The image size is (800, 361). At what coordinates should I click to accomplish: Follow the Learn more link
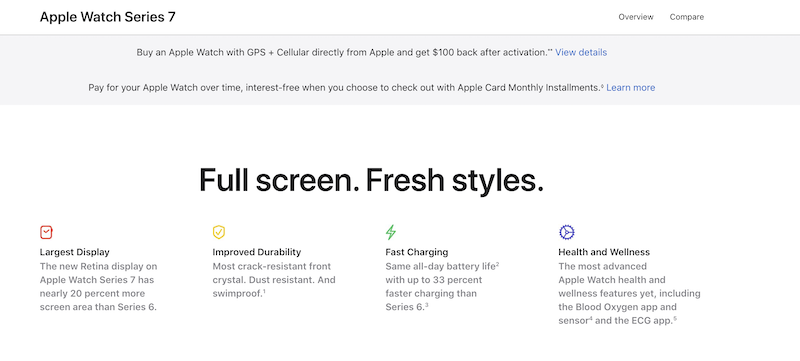631,88
